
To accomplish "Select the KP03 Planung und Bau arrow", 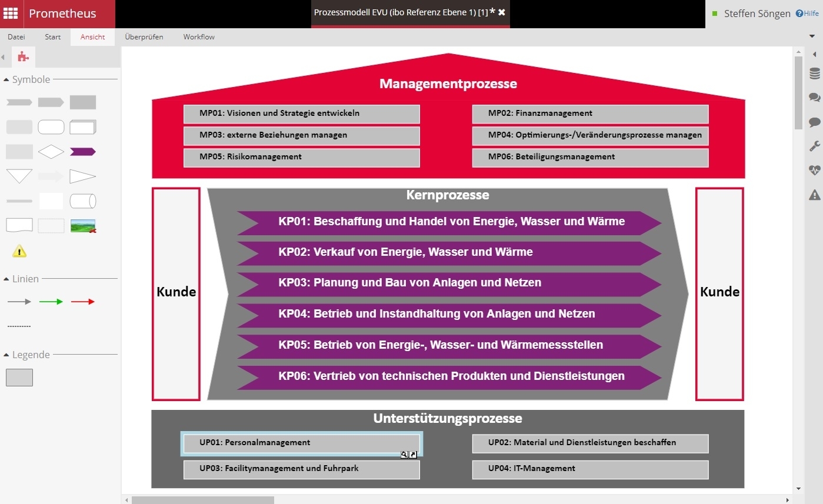I will click(x=449, y=283).
